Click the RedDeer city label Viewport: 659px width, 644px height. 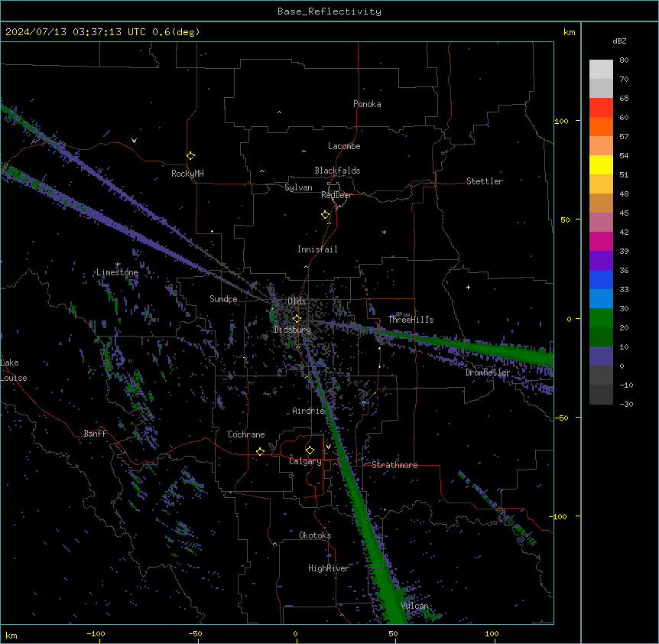point(336,195)
